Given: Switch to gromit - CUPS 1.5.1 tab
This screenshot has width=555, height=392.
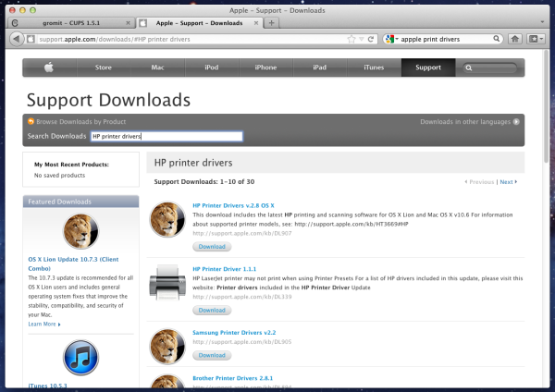Looking at the screenshot, I should (x=71, y=23).
